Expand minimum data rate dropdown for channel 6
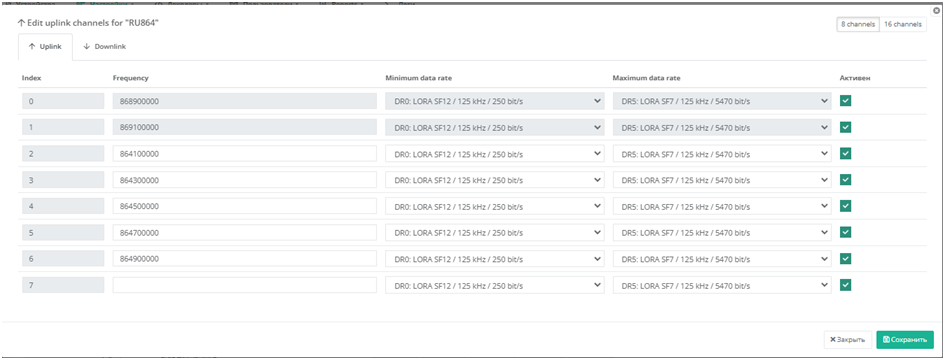Image resolution: width=945 pixels, height=360 pixels. coord(494,259)
